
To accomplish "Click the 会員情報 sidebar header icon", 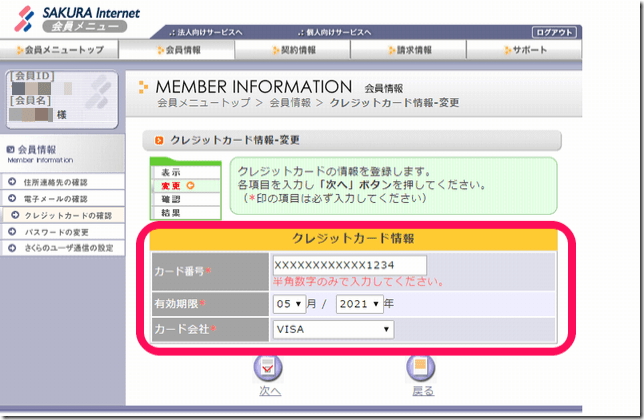I will coord(11,150).
